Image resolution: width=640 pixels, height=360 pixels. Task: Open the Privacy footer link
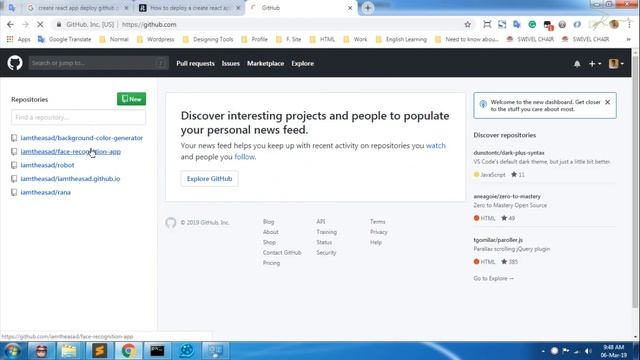pyautogui.click(x=378, y=232)
